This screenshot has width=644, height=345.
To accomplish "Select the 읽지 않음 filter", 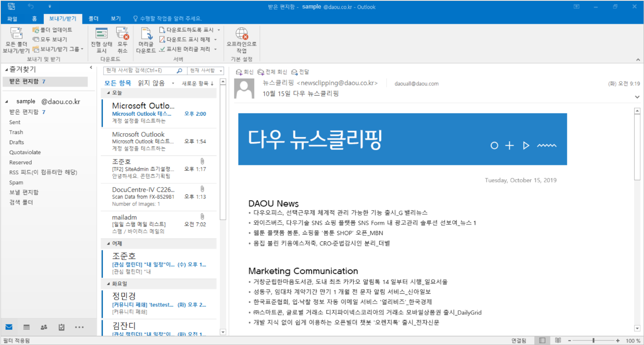I will [x=151, y=83].
